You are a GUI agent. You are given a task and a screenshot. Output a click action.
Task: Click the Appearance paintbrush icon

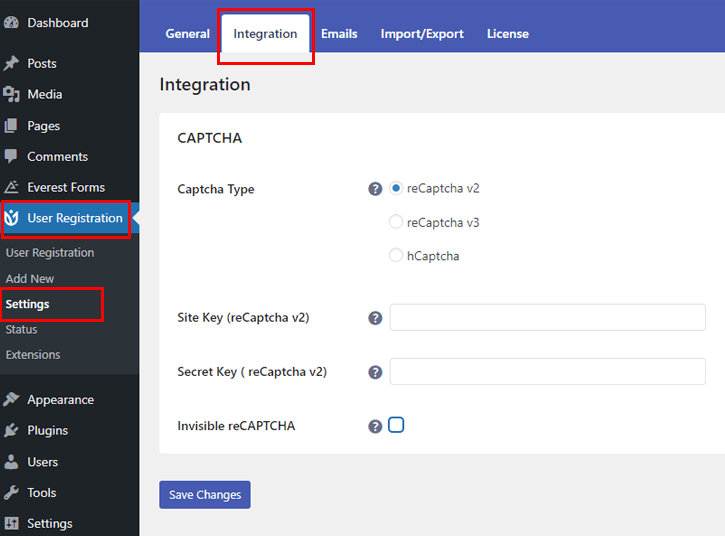click(x=12, y=400)
